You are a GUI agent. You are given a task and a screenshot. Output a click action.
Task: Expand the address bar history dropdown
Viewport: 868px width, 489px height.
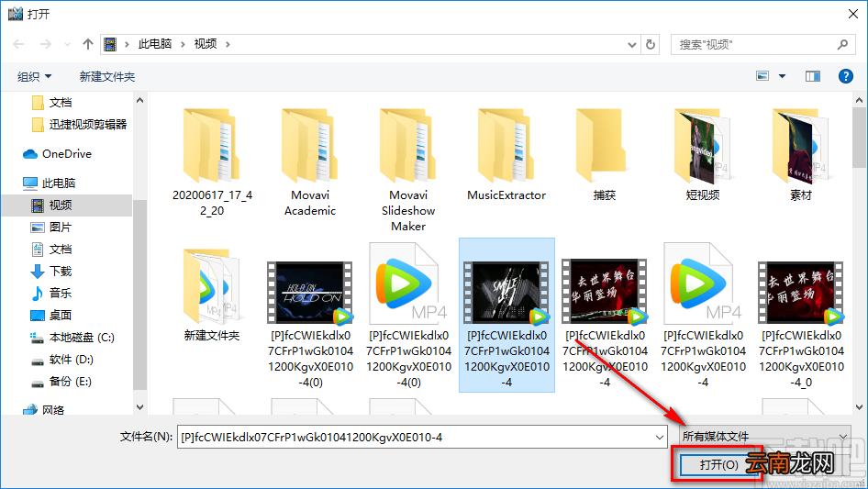click(x=631, y=45)
